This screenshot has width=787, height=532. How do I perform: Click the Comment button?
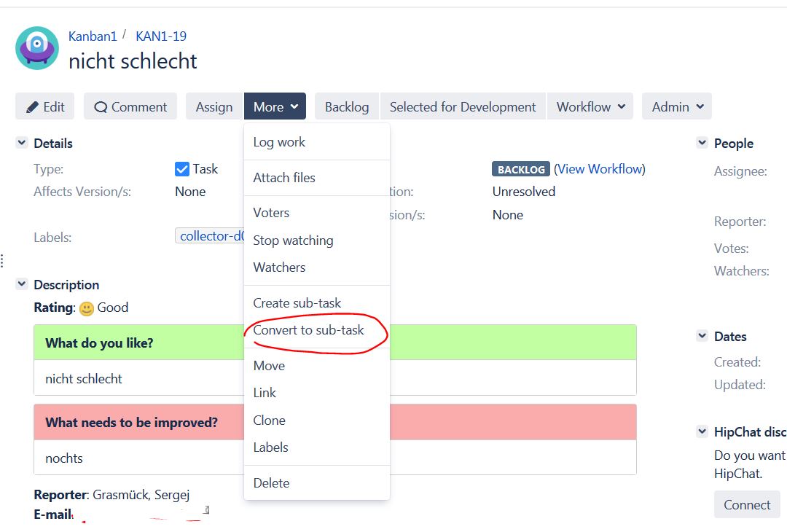pos(130,106)
